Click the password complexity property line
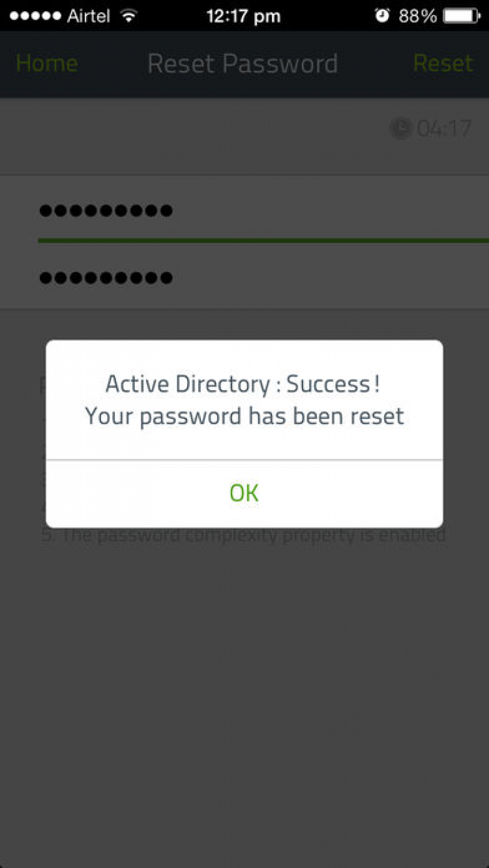This screenshot has height=868, width=489. 244,536
